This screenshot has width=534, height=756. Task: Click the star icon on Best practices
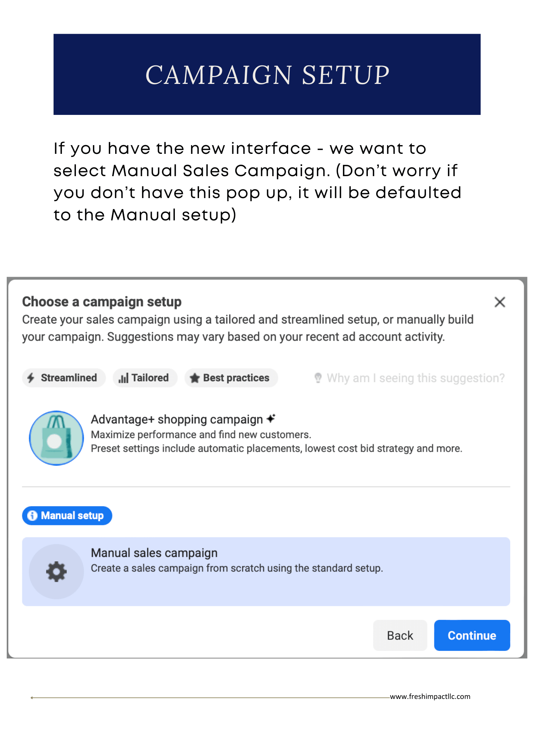(x=195, y=378)
